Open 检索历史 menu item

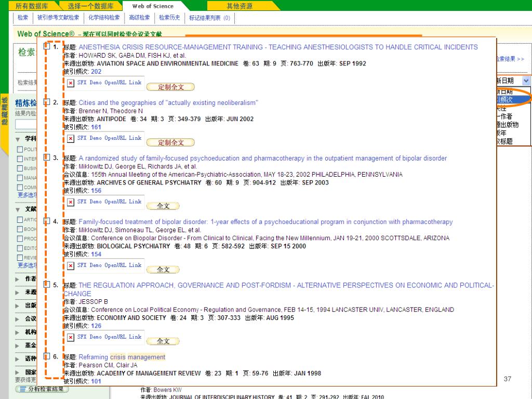[169, 18]
